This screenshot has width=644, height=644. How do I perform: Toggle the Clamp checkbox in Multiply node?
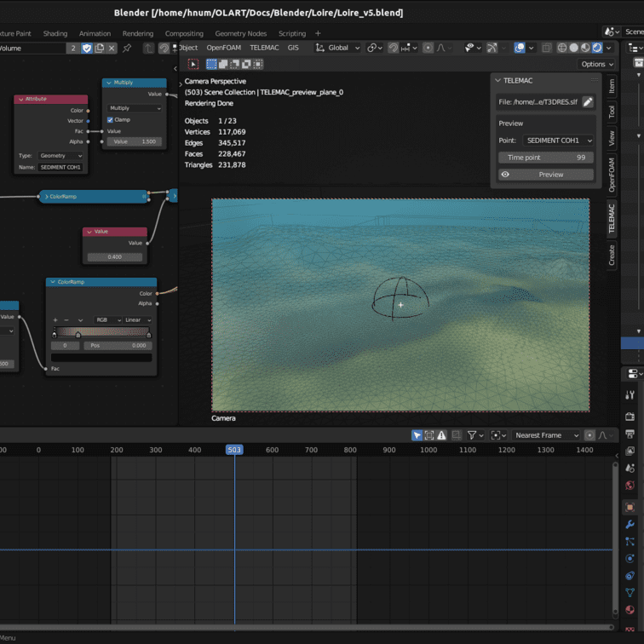(x=111, y=120)
